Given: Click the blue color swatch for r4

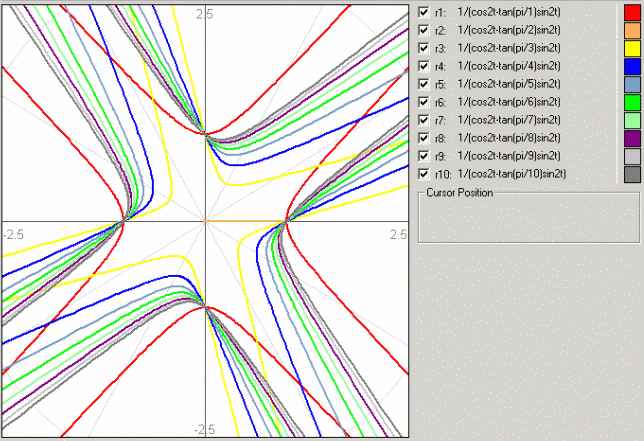Looking at the screenshot, I should click(632, 66).
